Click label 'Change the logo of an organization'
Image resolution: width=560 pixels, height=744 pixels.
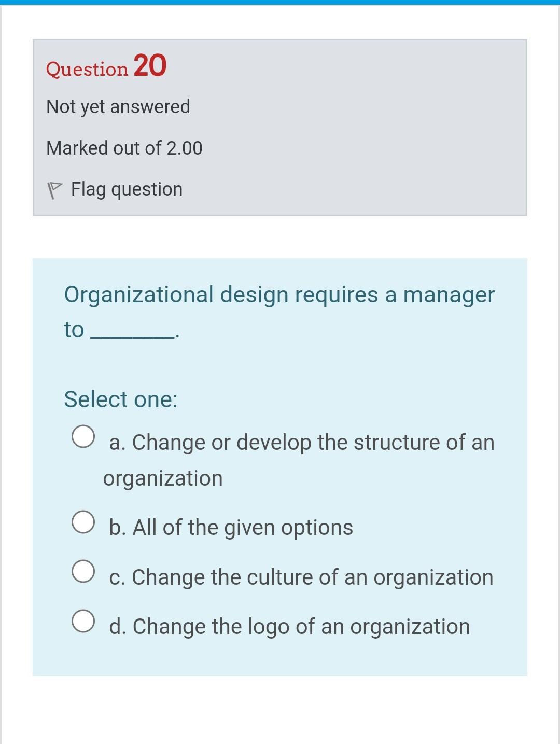tap(301, 627)
